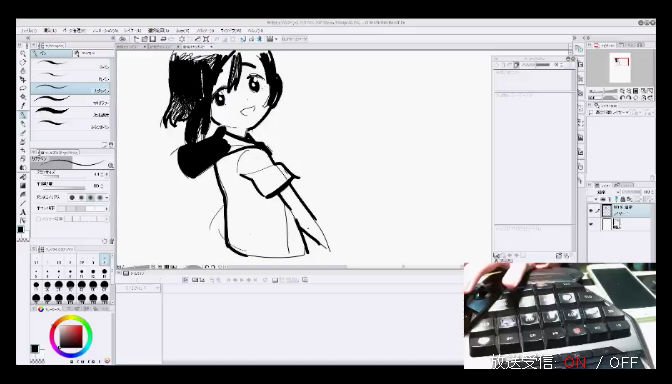Click the Undo icon in command bar
Image resolution: width=672 pixels, height=384 pixels.
click(163, 39)
